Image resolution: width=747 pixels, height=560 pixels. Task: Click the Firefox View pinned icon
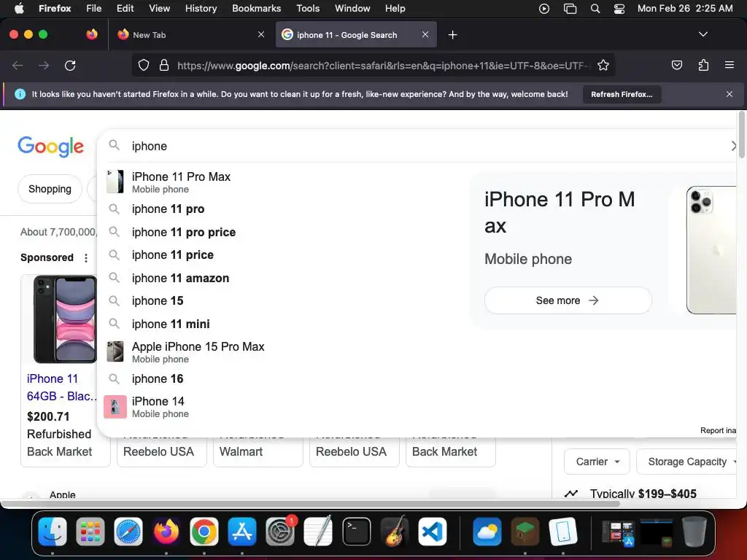[92, 34]
